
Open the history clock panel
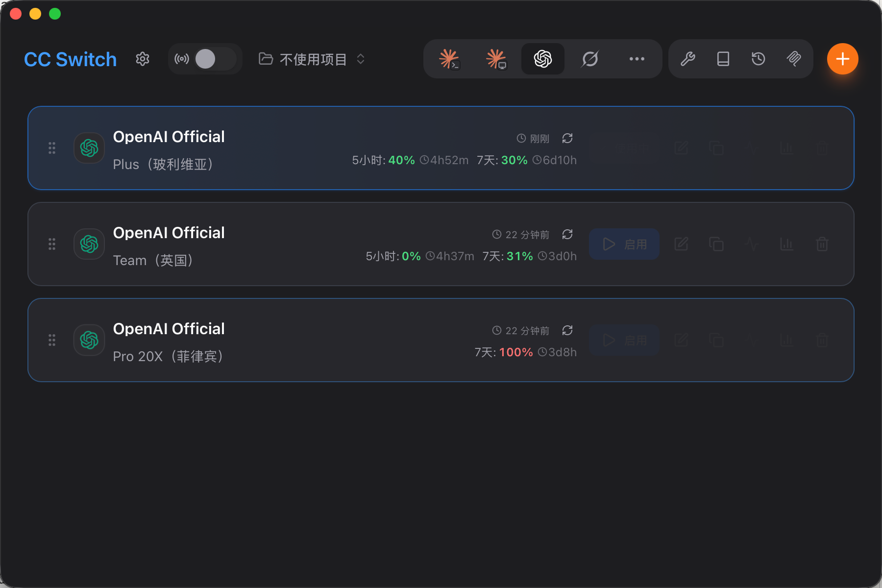point(759,59)
